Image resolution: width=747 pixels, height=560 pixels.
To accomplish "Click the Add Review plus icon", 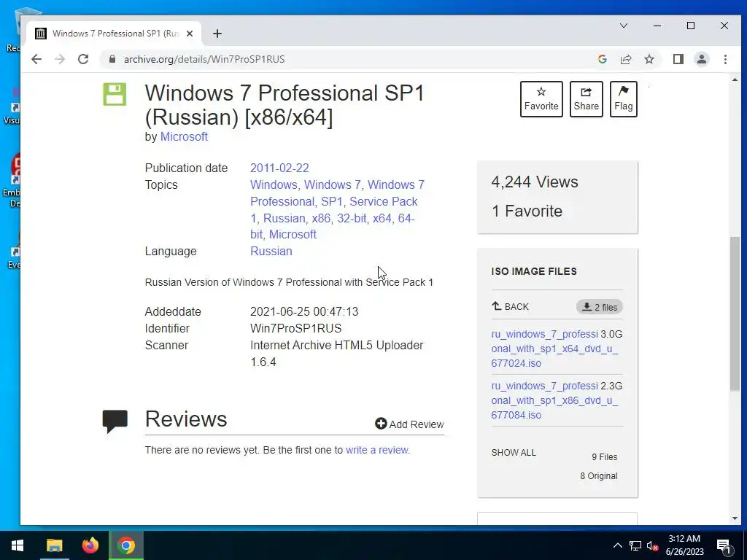I will pos(381,424).
